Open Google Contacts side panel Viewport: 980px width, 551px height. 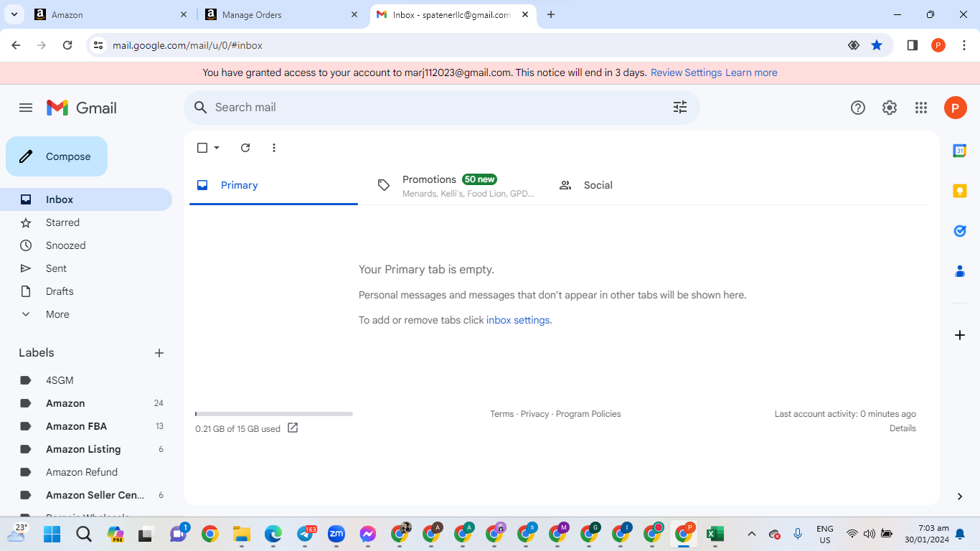[x=960, y=271]
